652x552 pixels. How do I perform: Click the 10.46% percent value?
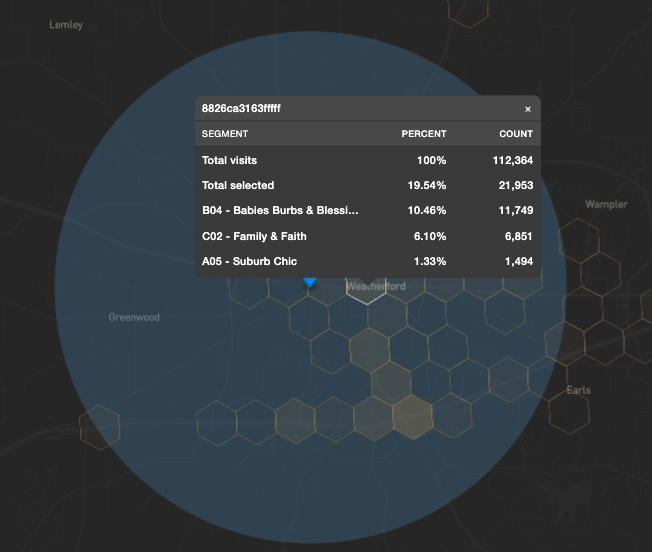click(x=427, y=210)
